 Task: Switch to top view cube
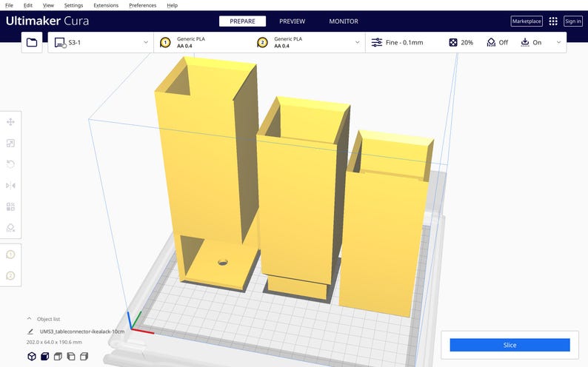tap(58, 356)
